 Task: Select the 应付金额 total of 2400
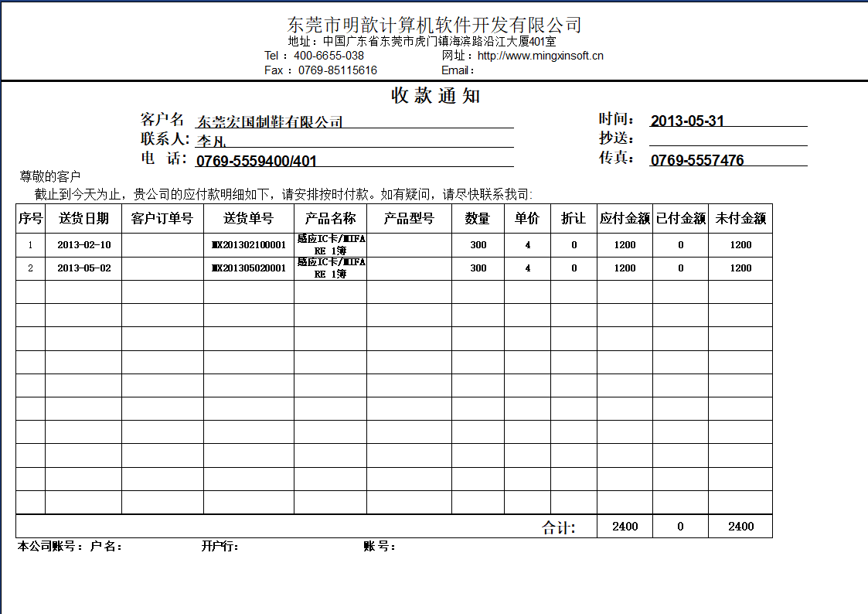pyautogui.click(x=625, y=527)
